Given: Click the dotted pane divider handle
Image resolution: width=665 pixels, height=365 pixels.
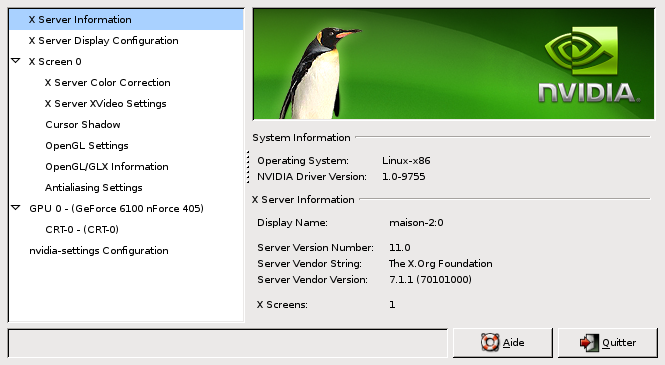Looking at the screenshot, I should pyautogui.click(x=248, y=167).
